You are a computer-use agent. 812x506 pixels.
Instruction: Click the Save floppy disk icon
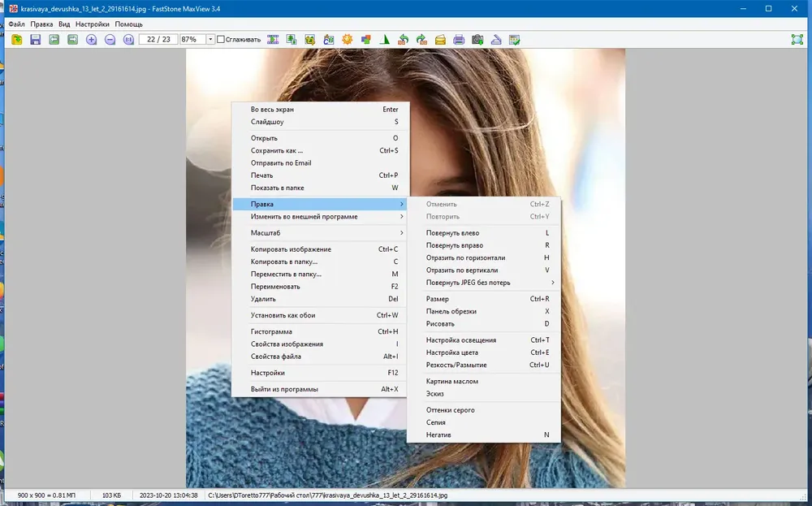click(35, 40)
